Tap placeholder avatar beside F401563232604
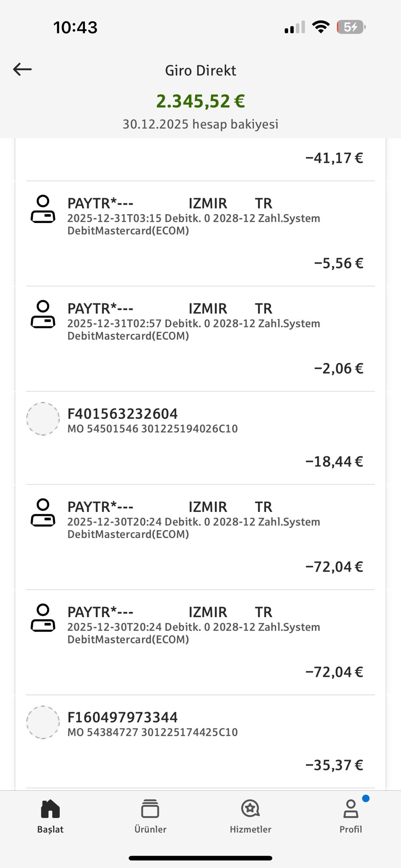This screenshot has width=401, height=868. point(43,419)
